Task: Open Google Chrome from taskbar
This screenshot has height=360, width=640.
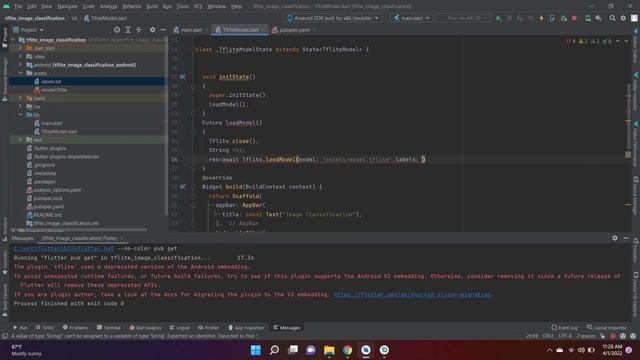Action: pyautogui.click(x=347, y=350)
